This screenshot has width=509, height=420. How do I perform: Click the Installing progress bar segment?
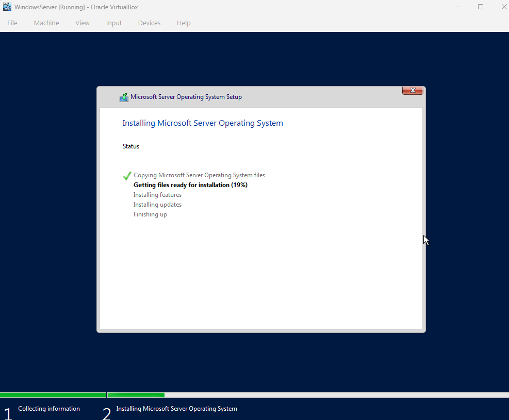308,395
